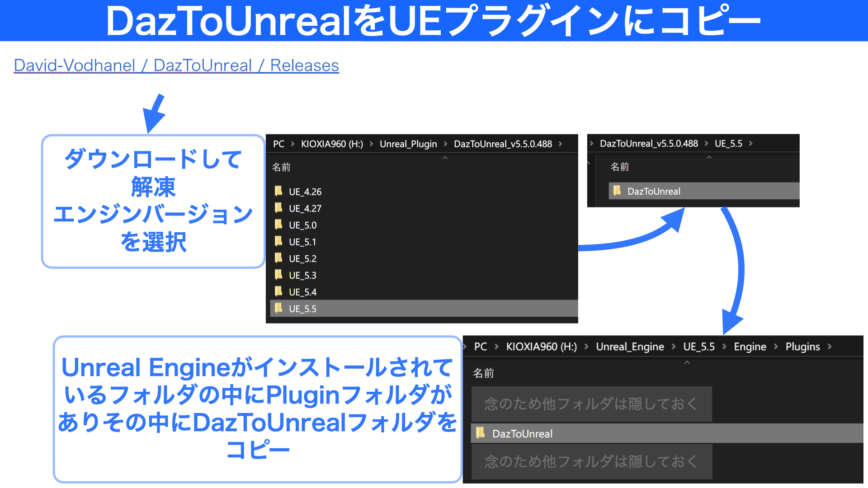
Task: Select folder icon of UE_5.4
Action: [278, 291]
